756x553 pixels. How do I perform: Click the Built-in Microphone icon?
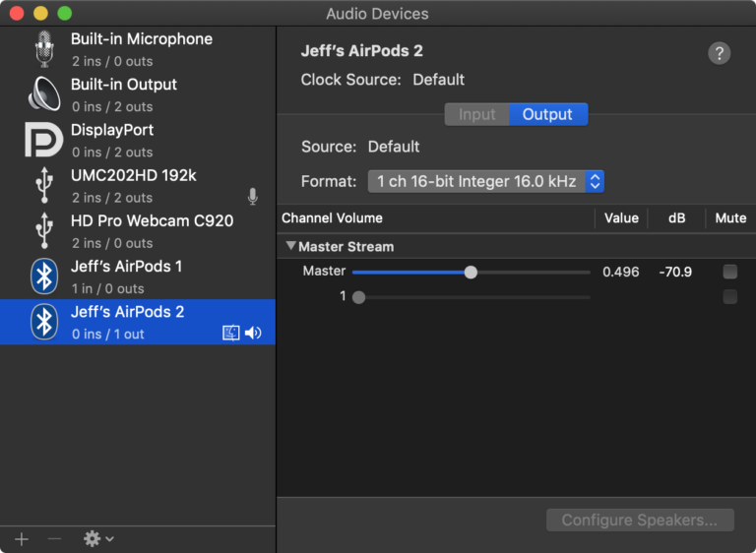44,49
